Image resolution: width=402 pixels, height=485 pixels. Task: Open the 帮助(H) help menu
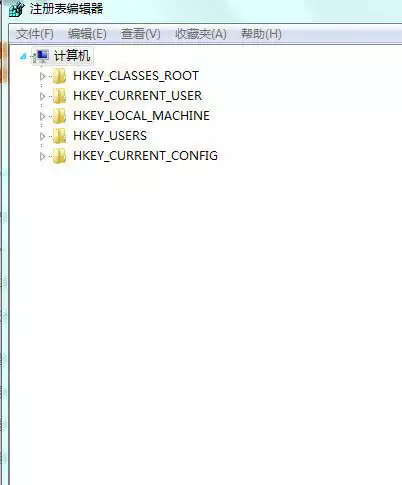tap(261, 34)
